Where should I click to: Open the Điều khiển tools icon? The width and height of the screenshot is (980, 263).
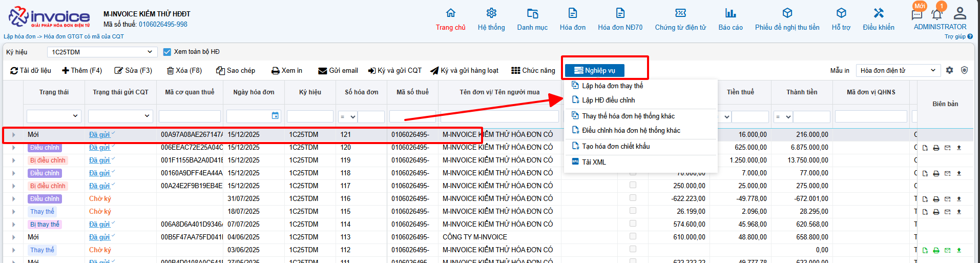point(879,13)
